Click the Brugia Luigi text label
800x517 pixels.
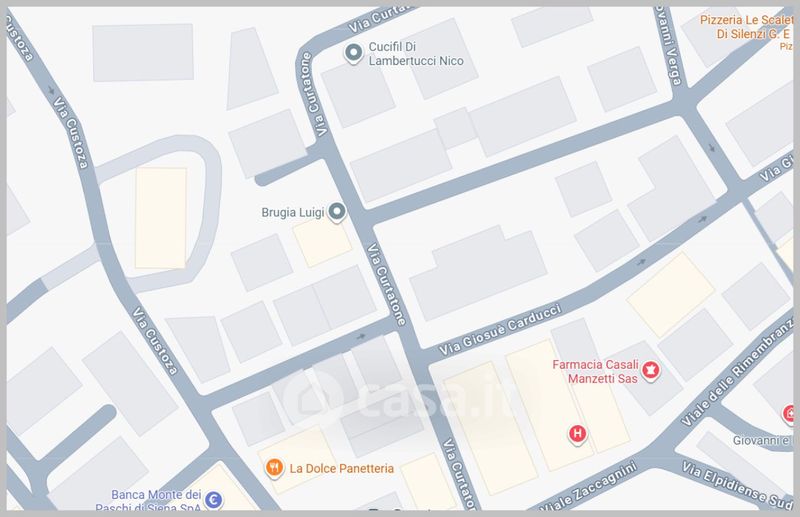pyautogui.click(x=293, y=212)
